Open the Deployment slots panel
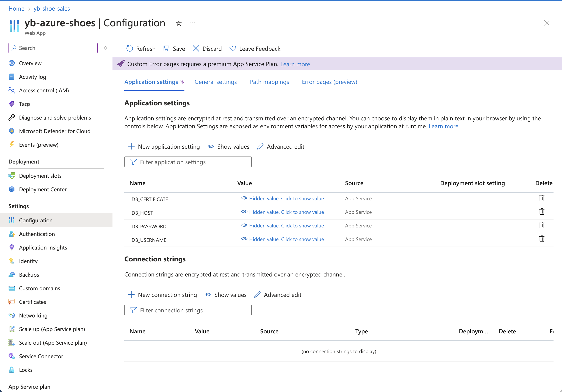562x392 pixels. point(40,176)
